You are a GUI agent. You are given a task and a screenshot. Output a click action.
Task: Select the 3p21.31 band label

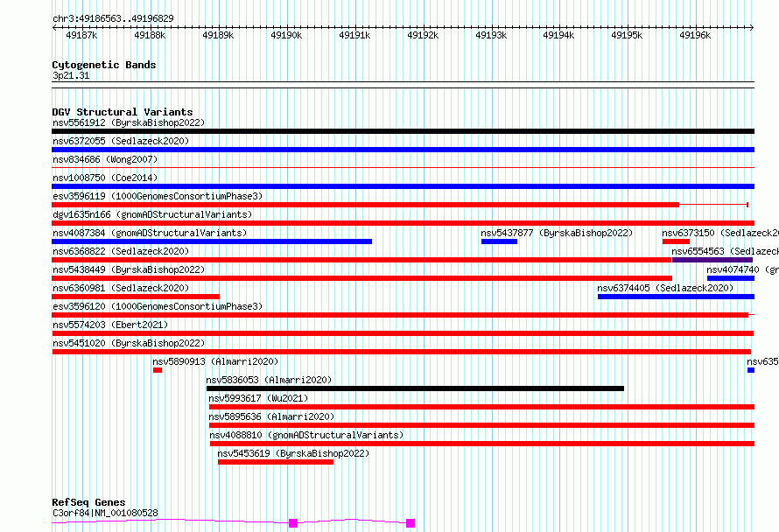71,76
